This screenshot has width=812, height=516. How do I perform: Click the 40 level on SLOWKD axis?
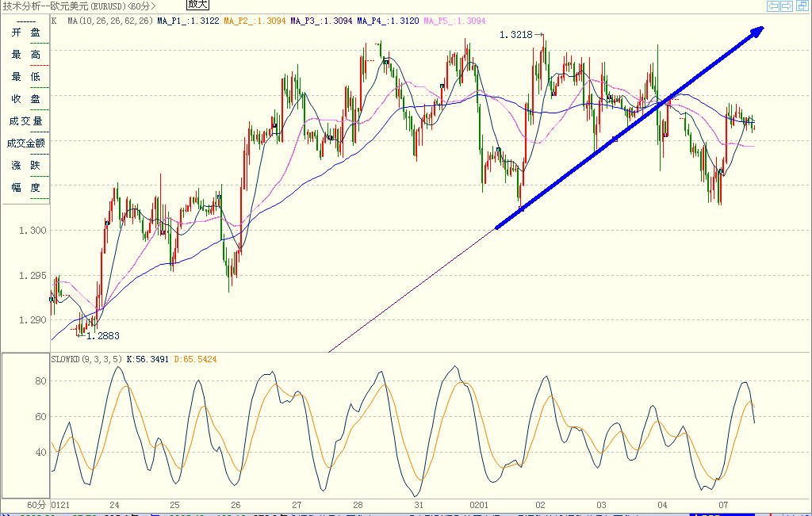tap(40, 453)
